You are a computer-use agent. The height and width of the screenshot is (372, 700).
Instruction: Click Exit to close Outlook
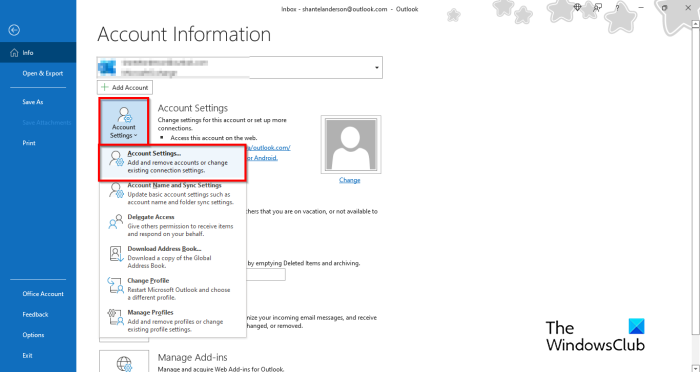click(28, 355)
